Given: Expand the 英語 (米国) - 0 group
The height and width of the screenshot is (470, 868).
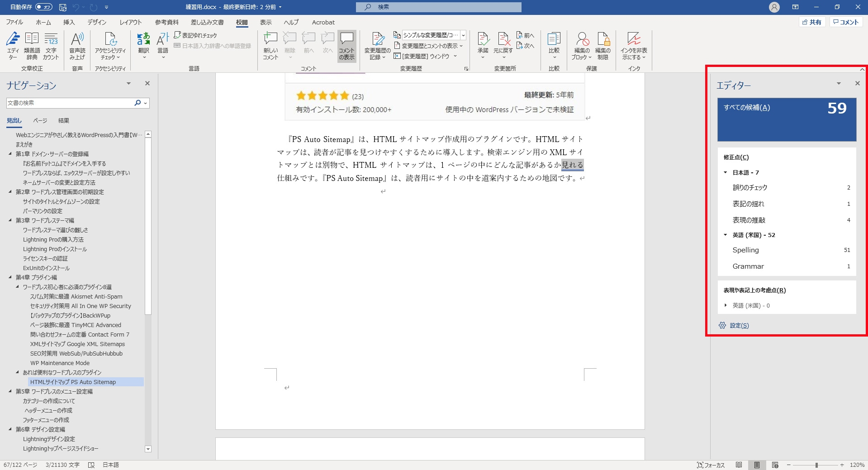Looking at the screenshot, I should [x=726, y=305].
